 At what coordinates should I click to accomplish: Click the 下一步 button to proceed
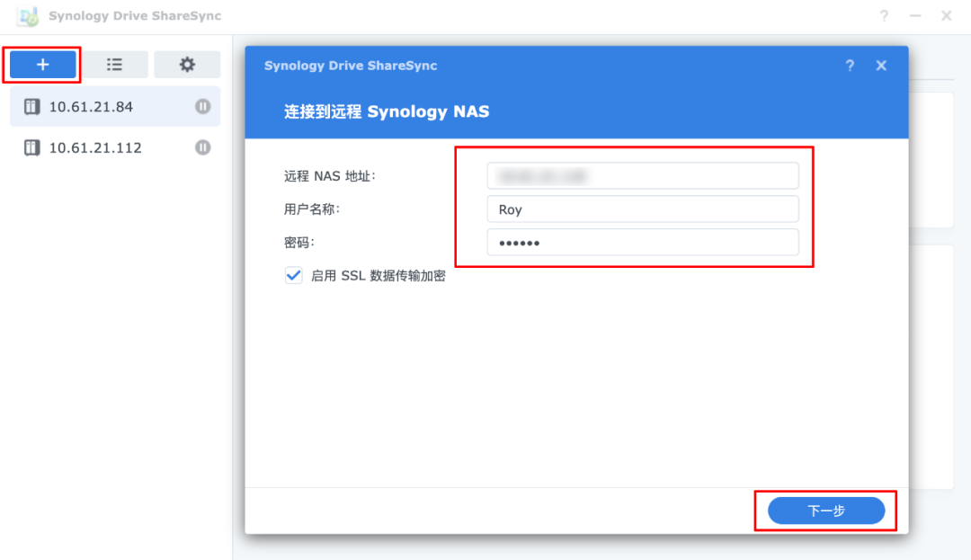tap(825, 510)
